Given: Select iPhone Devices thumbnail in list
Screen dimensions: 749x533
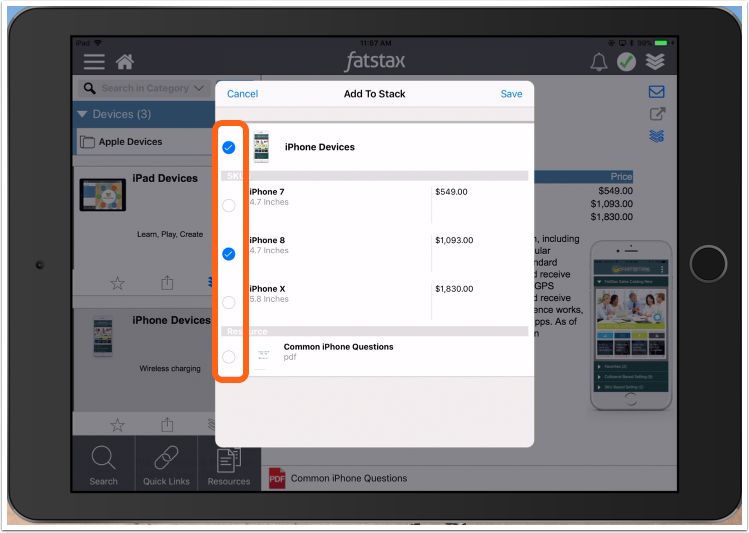Looking at the screenshot, I should tap(103, 337).
